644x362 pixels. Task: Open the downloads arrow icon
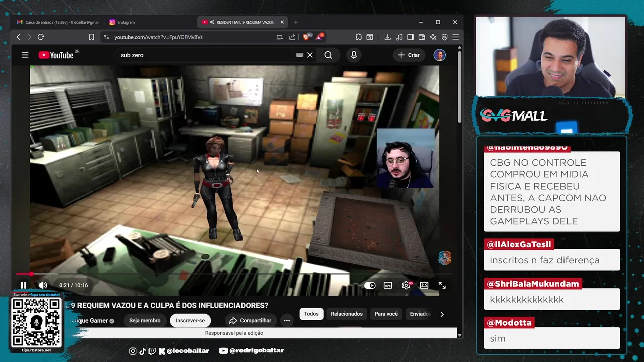(387, 37)
